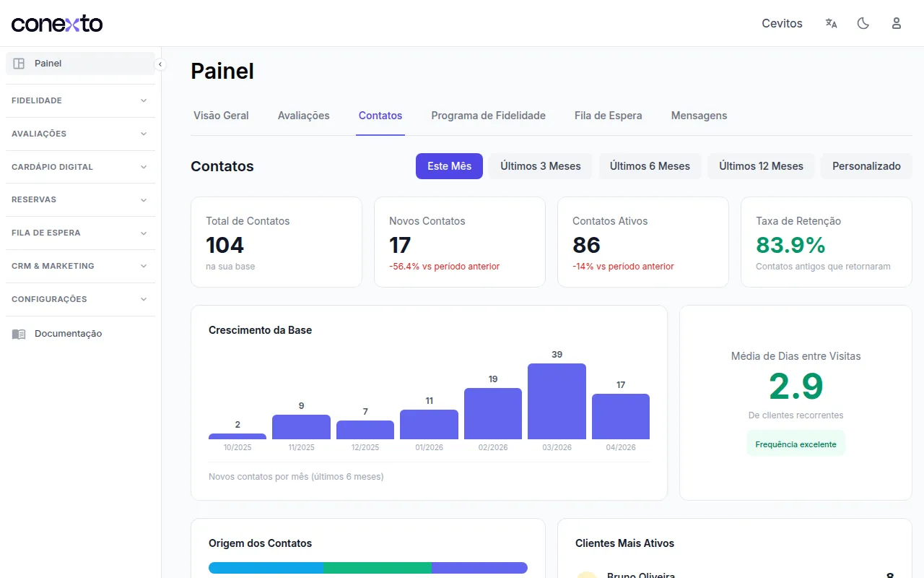The height and width of the screenshot is (578, 924).
Task: Click the Total de Contatos value 104
Action: 225,245
